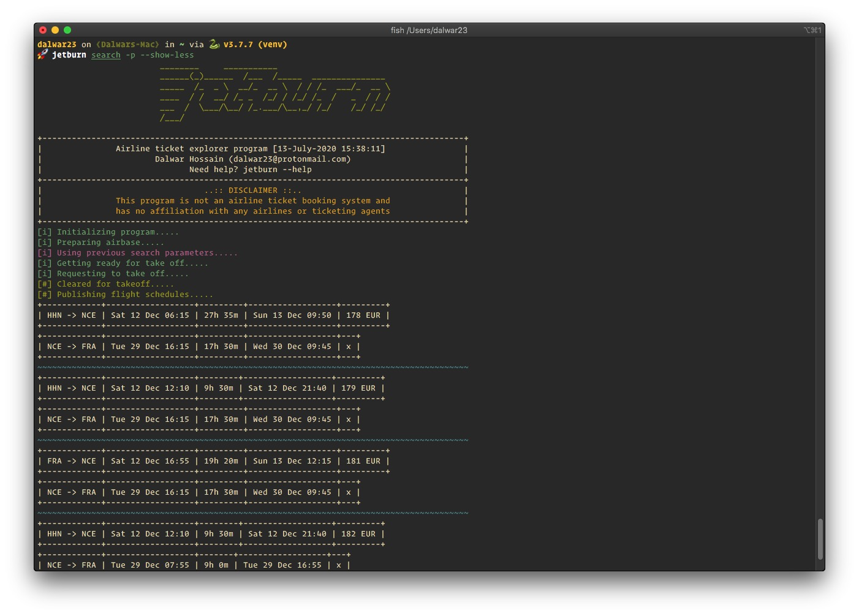Click the 'Need help? jetburn --help' line
Screen dimensions: 859x616
251,170
